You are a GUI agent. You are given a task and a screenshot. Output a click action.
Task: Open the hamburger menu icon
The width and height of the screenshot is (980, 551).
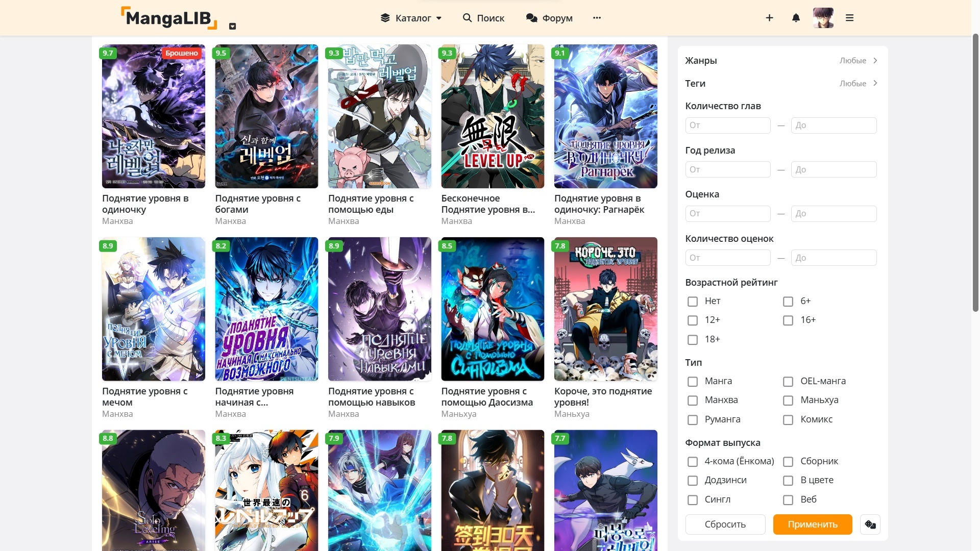(849, 18)
